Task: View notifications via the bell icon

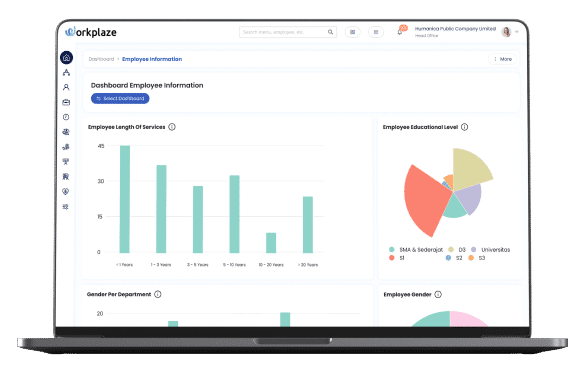Action: pyautogui.click(x=400, y=32)
